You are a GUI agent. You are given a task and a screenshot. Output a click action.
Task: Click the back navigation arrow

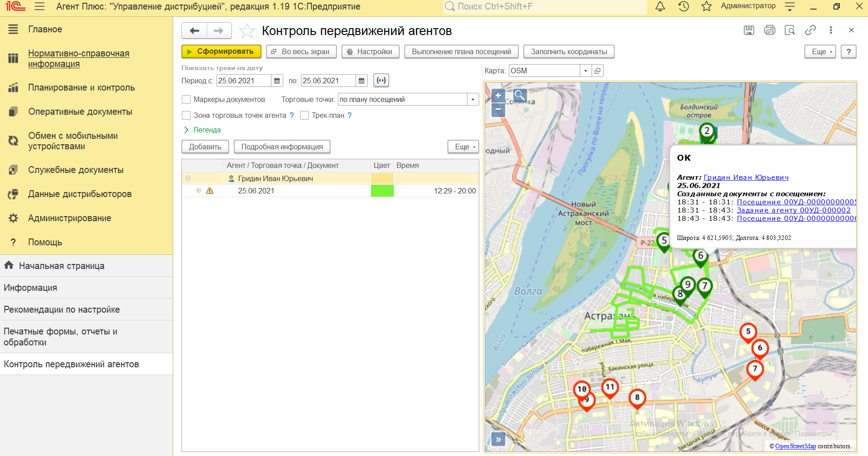click(x=195, y=30)
